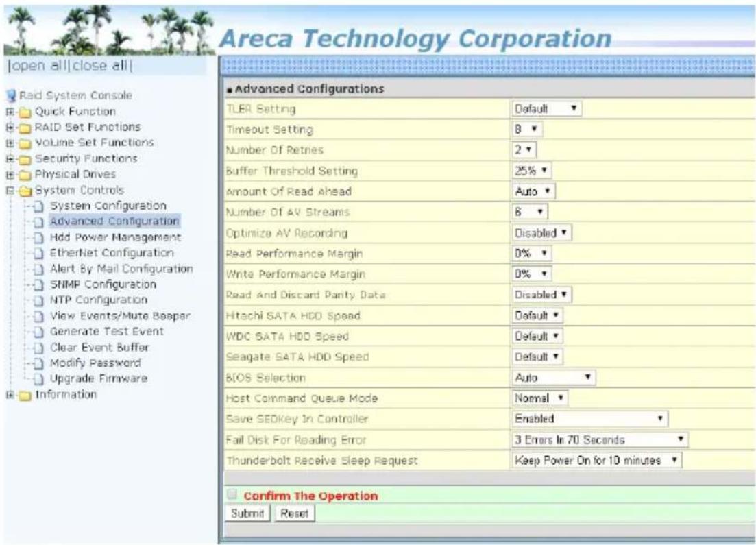Click the Areca Technology Corporation banner title
This screenshot has width=756, height=545.
point(415,39)
